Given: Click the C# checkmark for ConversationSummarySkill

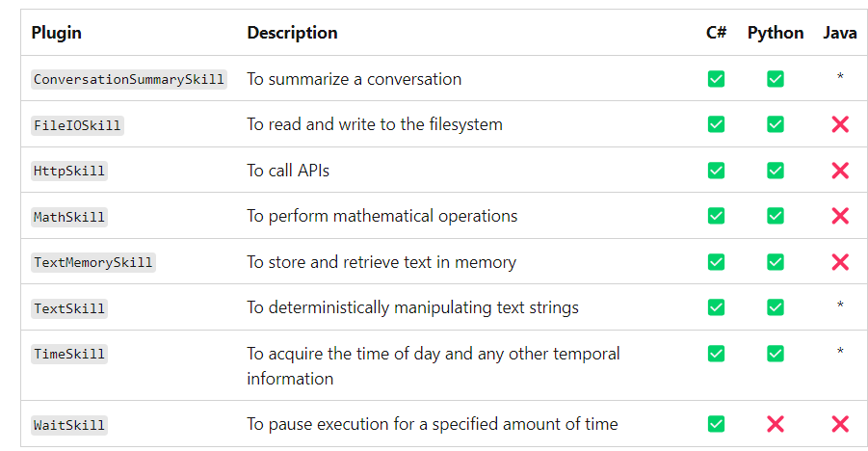Looking at the screenshot, I should pos(716,79).
